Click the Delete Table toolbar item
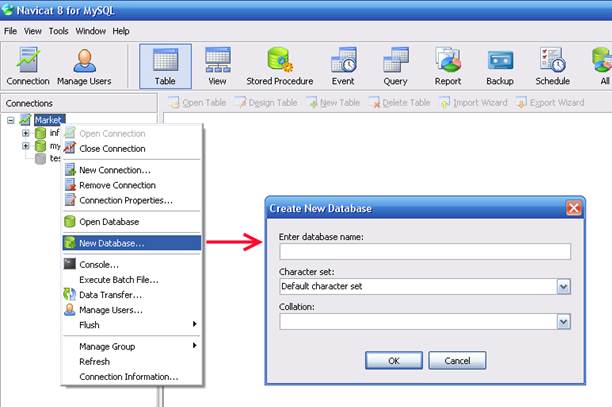This screenshot has height=407, width=612. [x=400, y=103]
